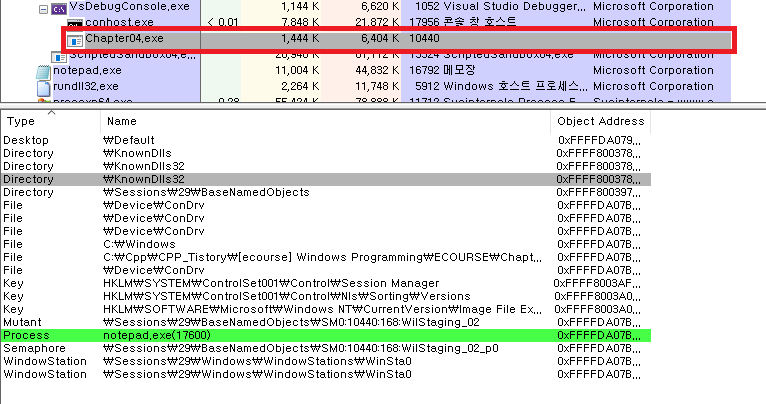The height and width of the screenshot is (404, 766).
Task: Click the 11,748 K working set value
Action: [x=377, y=86]
